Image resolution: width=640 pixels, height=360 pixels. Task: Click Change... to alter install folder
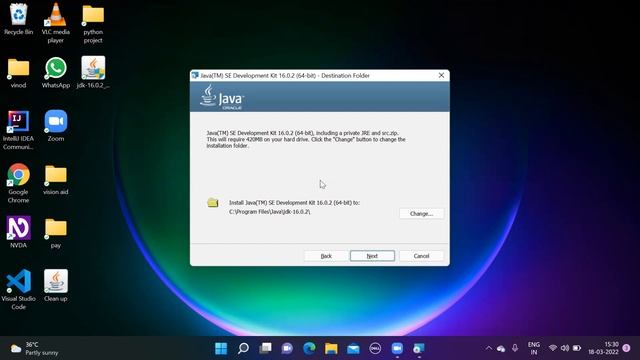tap(421, 213)
